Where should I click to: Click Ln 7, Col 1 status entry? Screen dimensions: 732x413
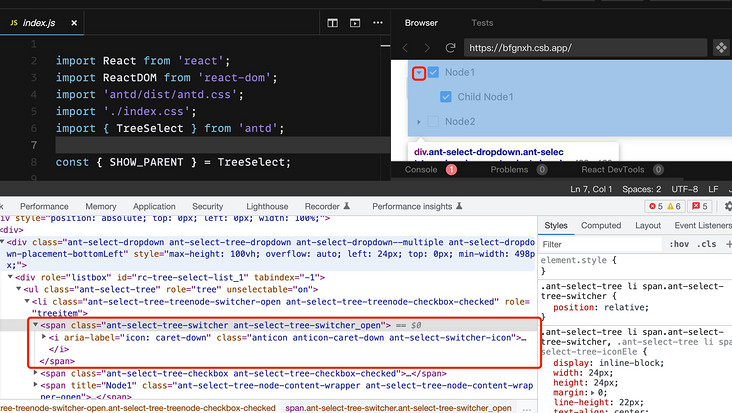click(x=591, y=189)
